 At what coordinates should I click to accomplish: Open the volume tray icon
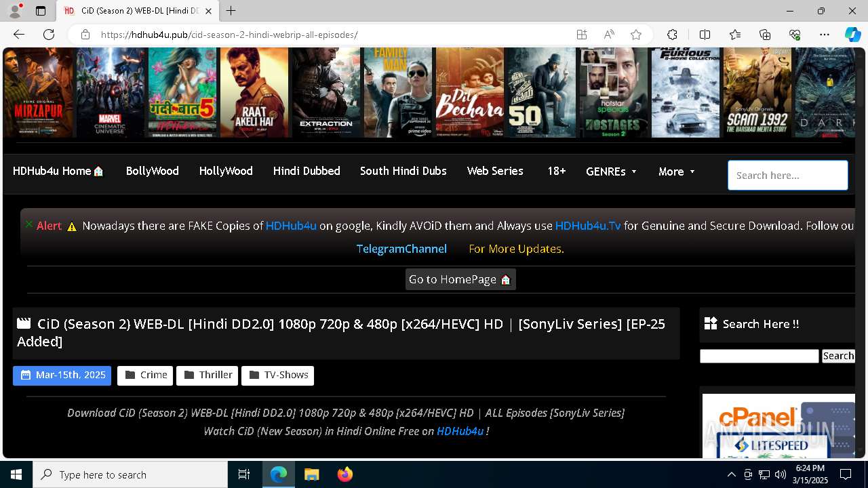(780, 474)
